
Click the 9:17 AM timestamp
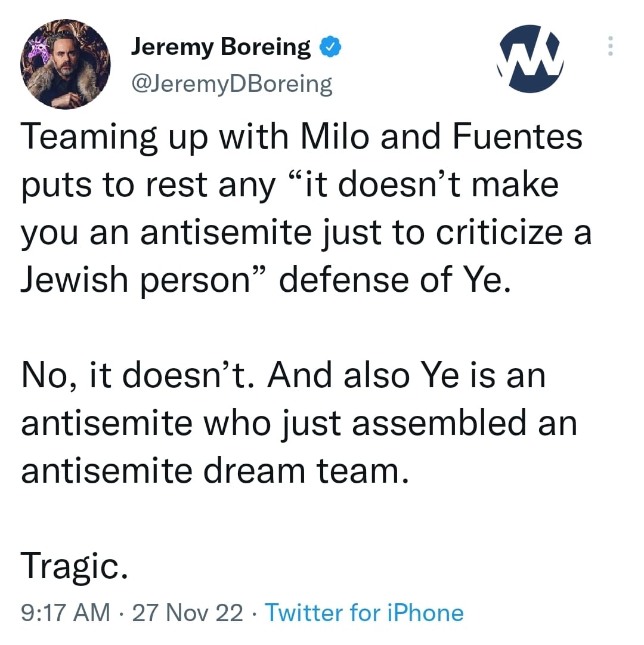[x=64, y=613]
